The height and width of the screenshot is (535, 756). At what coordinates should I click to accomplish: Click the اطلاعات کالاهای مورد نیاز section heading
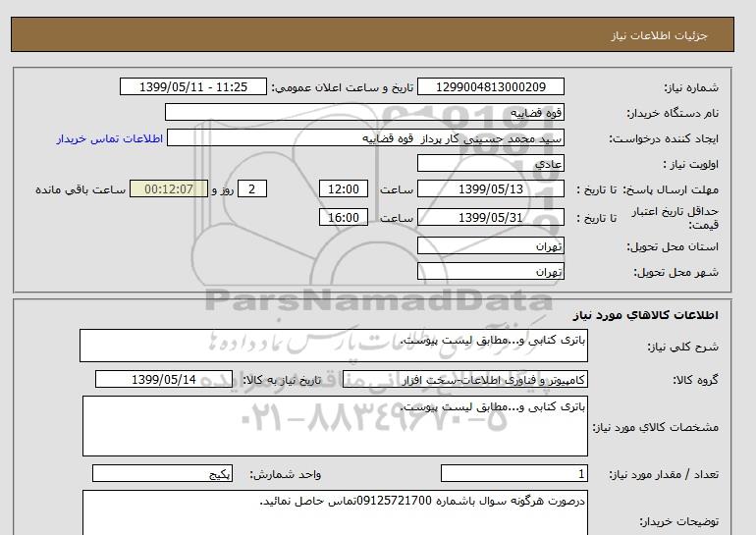(646, 315)
